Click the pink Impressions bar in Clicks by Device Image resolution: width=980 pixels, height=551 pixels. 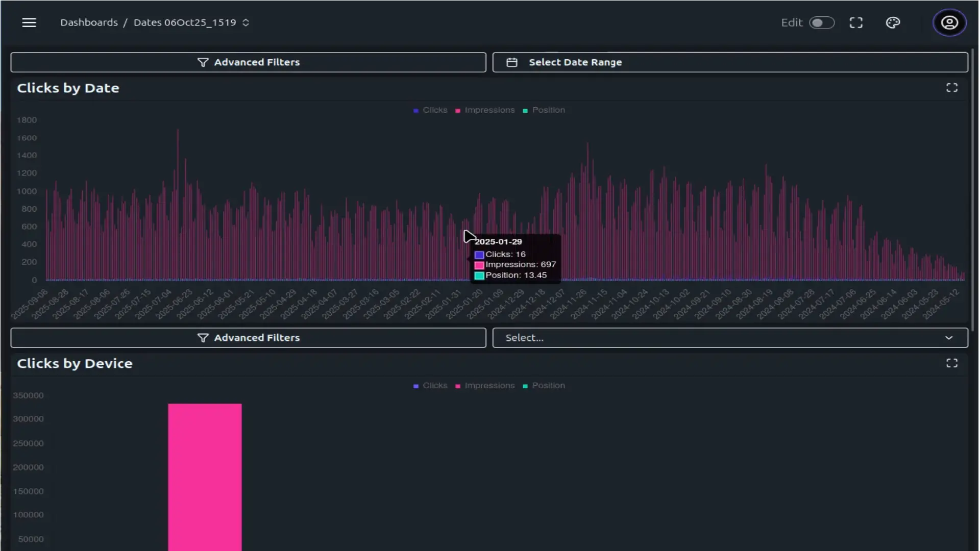(x=205, y=477)
